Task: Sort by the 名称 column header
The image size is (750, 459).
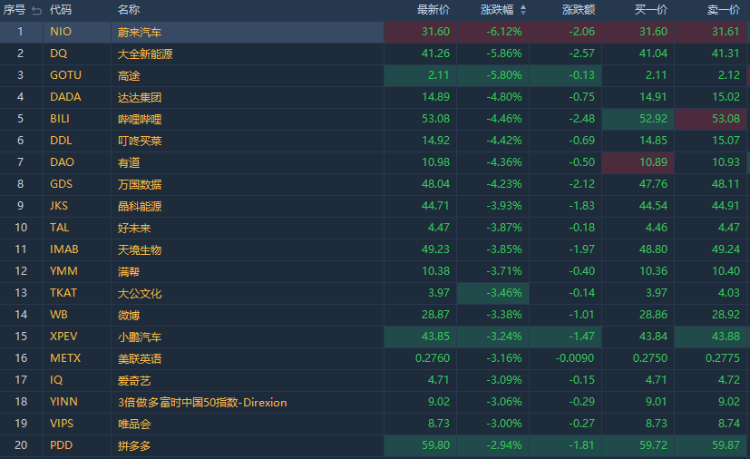Action: click(x=128, y=10)
